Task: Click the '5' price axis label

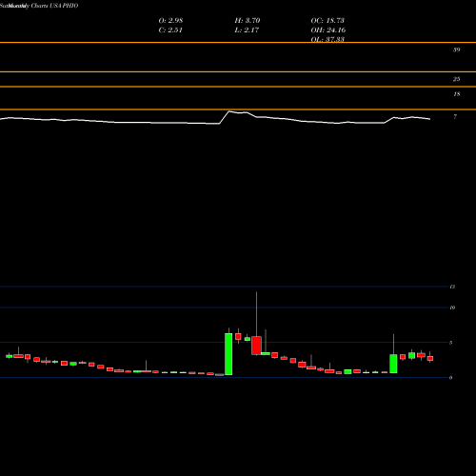Action: tap(450, 343)
